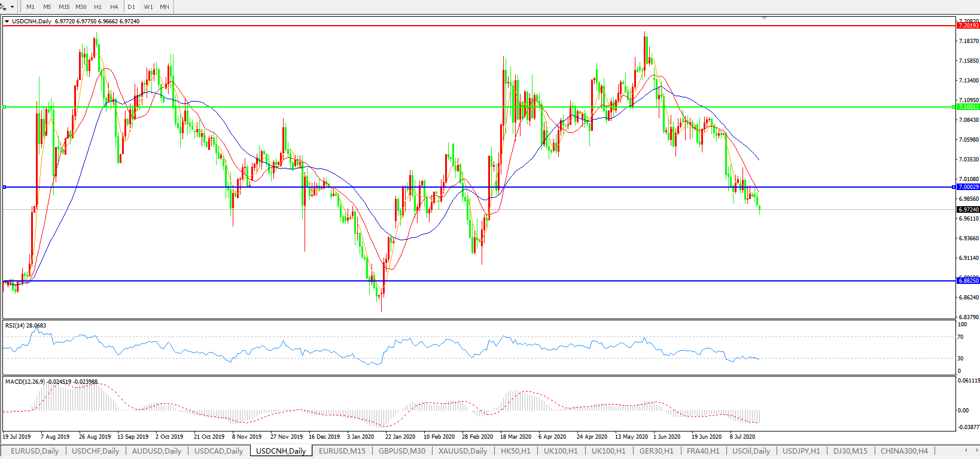The width and height of the screenshot is (980, 459).
Task: Toggle the W1 weekly timeframe
Action: (148, 7)
